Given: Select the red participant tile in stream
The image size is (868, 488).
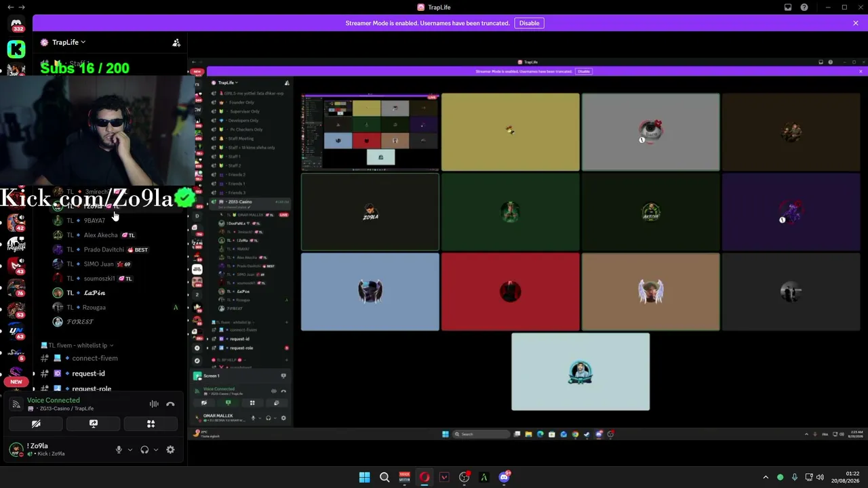Looking at the screenshot, I should [511, 292].
